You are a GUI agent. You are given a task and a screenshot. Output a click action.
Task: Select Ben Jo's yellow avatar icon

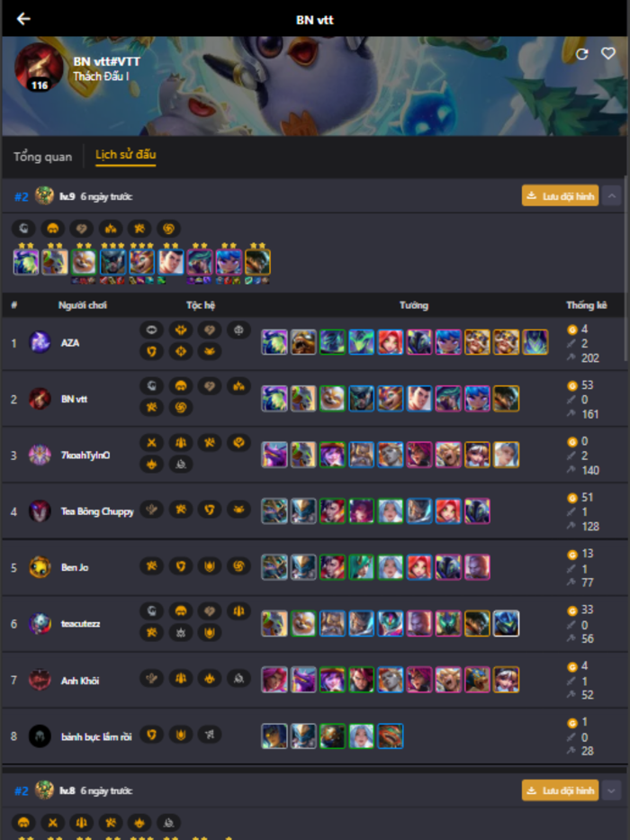click(x=40, y=567)
